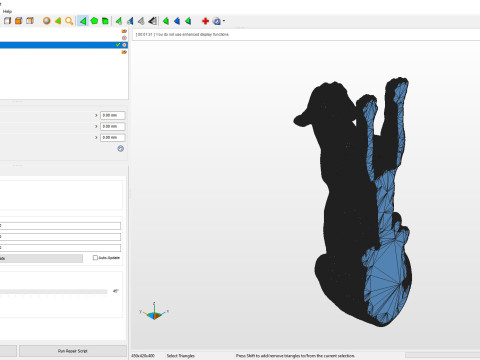Viewport: 480px width, 360px height.
Task: Choose the green pentagon Select Surfaces tool
Action: point(94,21)
